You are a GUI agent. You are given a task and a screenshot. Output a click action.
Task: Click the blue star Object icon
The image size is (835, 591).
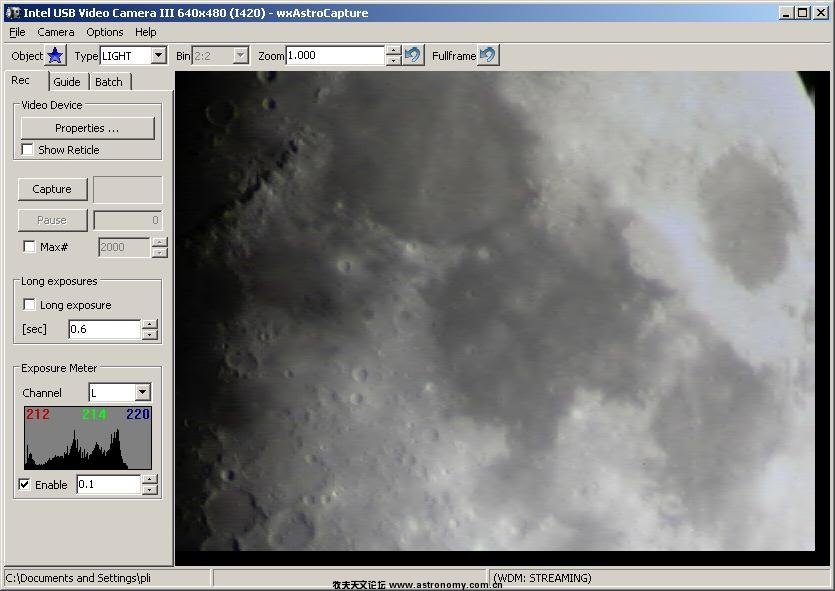click(56, 56)
